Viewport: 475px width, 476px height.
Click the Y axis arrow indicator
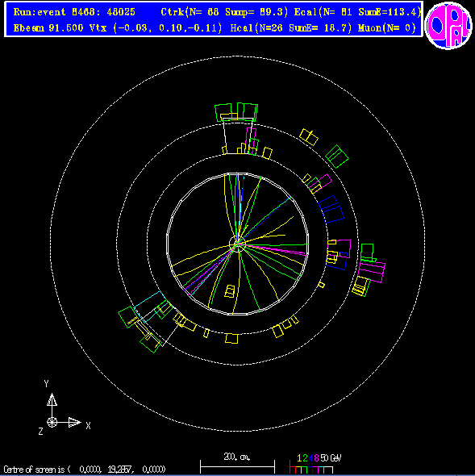(x=52, y=399)
